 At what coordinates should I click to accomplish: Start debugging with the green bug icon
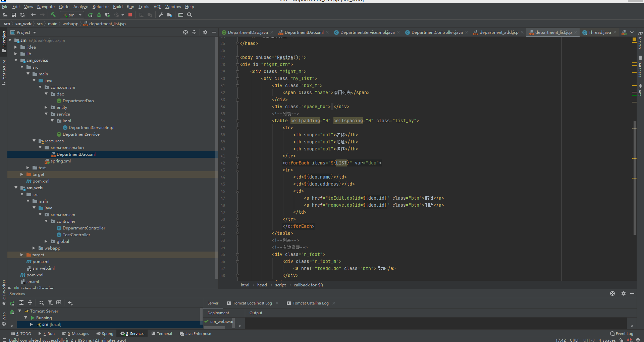(99, 15)
